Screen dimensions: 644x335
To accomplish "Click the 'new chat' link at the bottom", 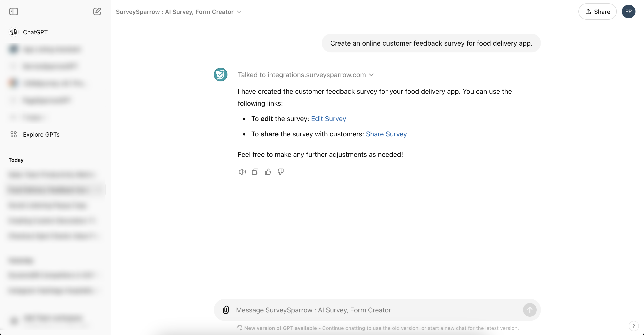I will [455, 328].
